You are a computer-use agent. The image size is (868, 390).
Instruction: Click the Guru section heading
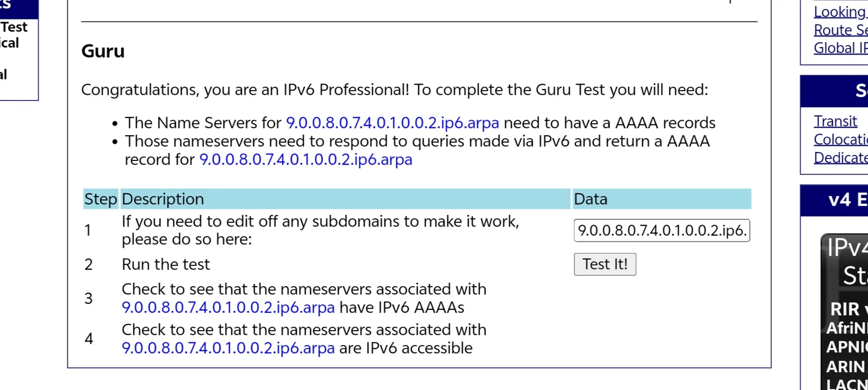coord(103,51)
